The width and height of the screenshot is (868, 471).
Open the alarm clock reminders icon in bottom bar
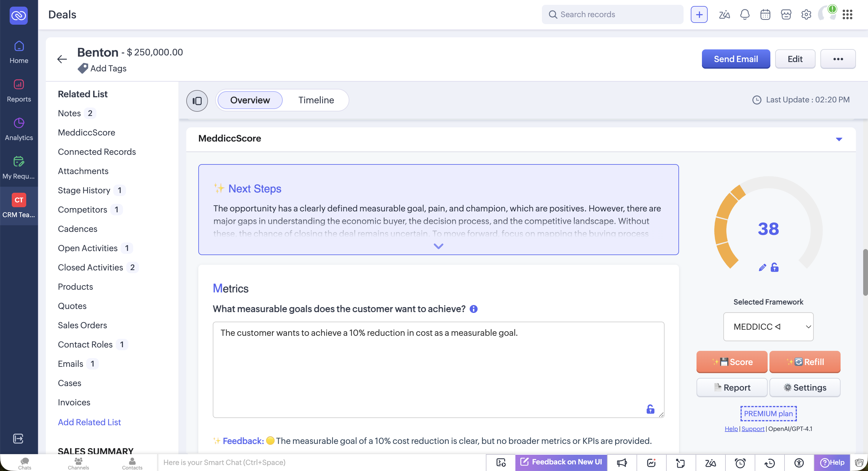(740, 462)
